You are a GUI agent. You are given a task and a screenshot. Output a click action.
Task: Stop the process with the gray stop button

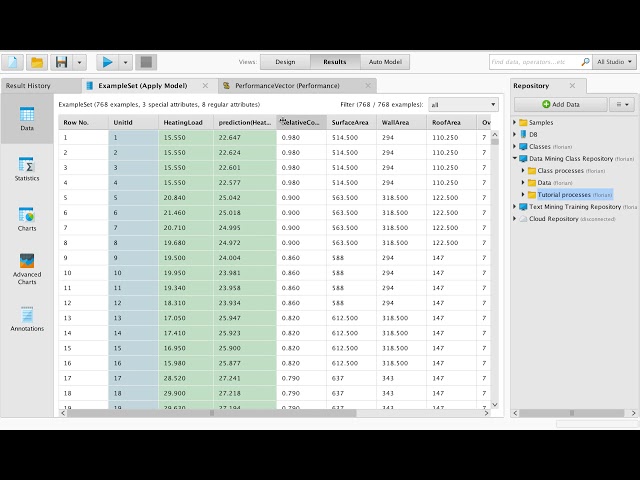(x=146, y=62)
